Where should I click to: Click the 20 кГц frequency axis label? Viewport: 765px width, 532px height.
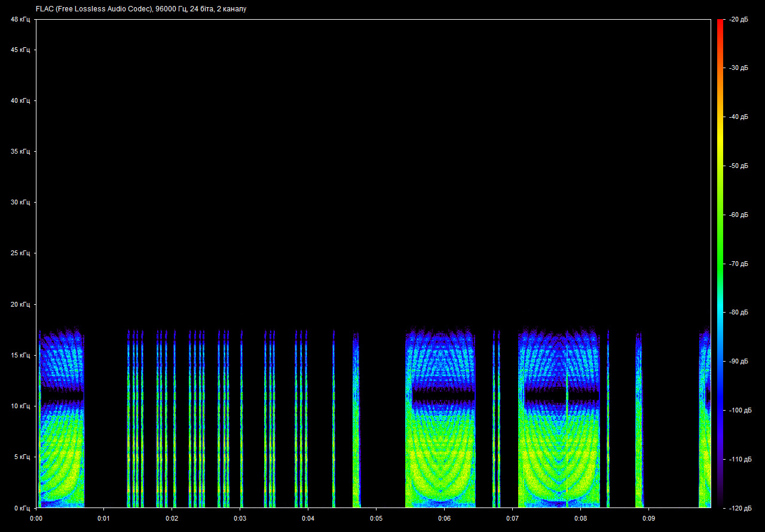point(20,304)
